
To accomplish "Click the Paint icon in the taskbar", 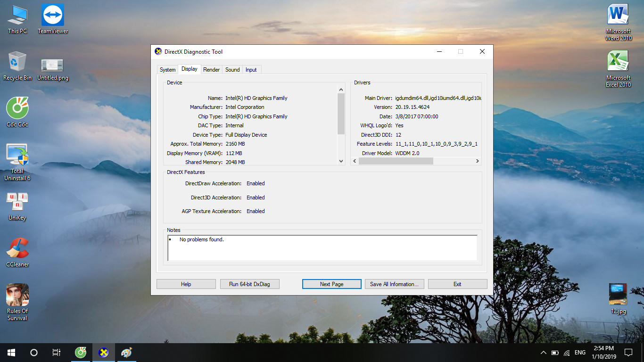I will coord(126,353).
